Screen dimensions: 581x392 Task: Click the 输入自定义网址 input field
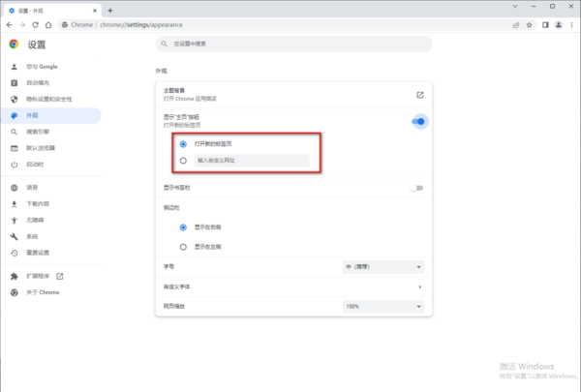252,161
